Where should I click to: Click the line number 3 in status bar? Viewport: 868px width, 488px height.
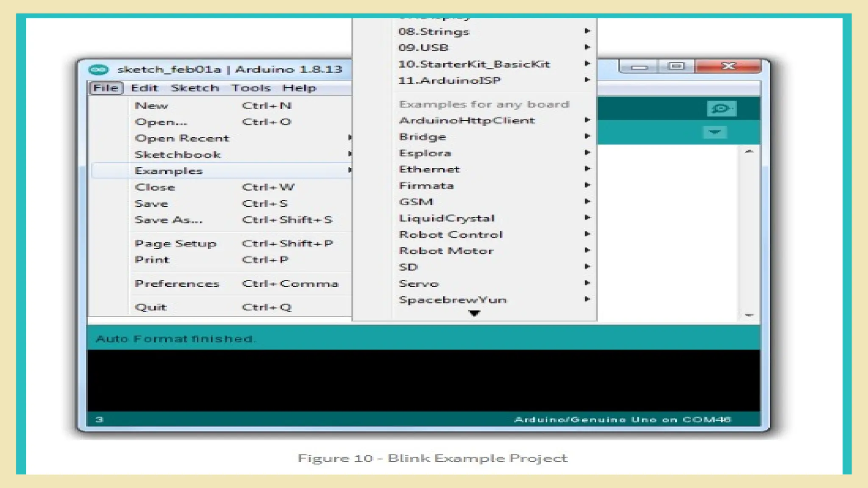[99, 419]
